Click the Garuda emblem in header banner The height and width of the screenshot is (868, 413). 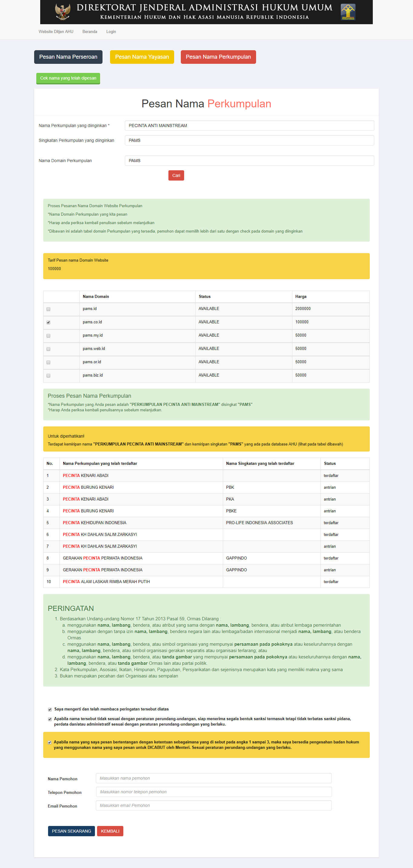pyautogui.click(x=63, y=11)
